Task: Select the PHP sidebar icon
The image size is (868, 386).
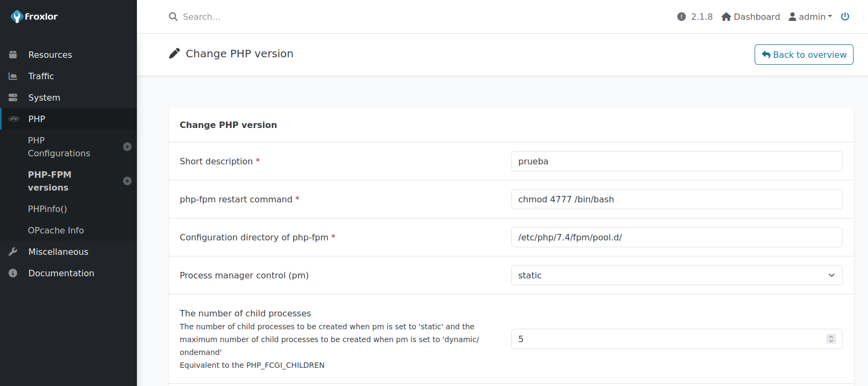Action: point(14,118)
